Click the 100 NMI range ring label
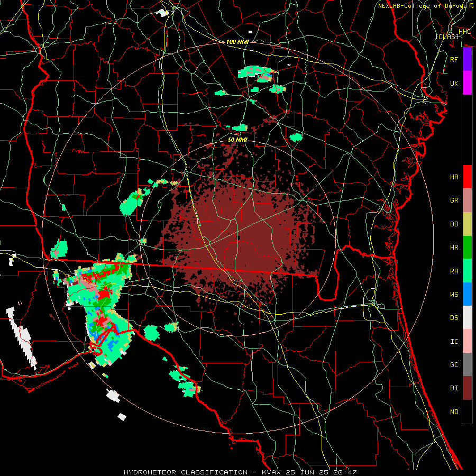 coord(237,42)
